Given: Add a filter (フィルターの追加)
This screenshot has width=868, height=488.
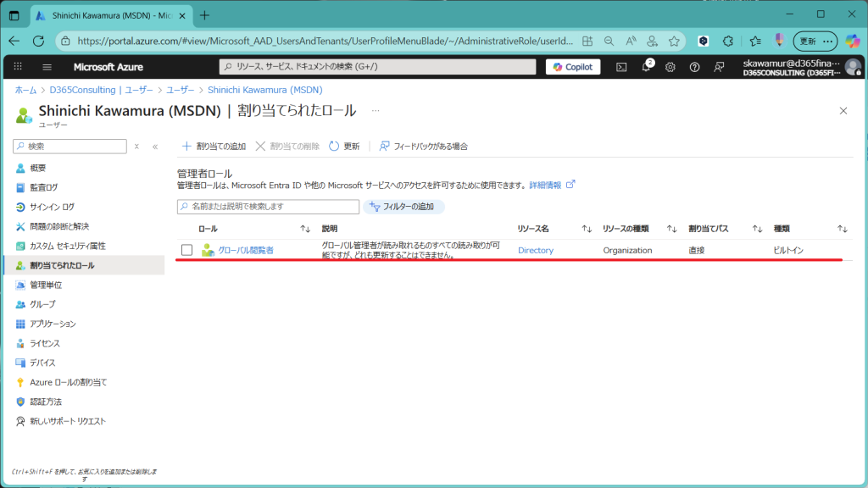Looking at the screenshot, I should [x=403, y=207].
